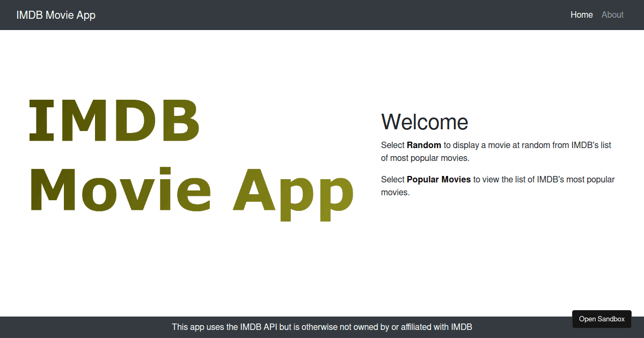This screenshot has height=338, width=644.
Task: Select the bold Popular Movies option text
Action: coord(439,179)
